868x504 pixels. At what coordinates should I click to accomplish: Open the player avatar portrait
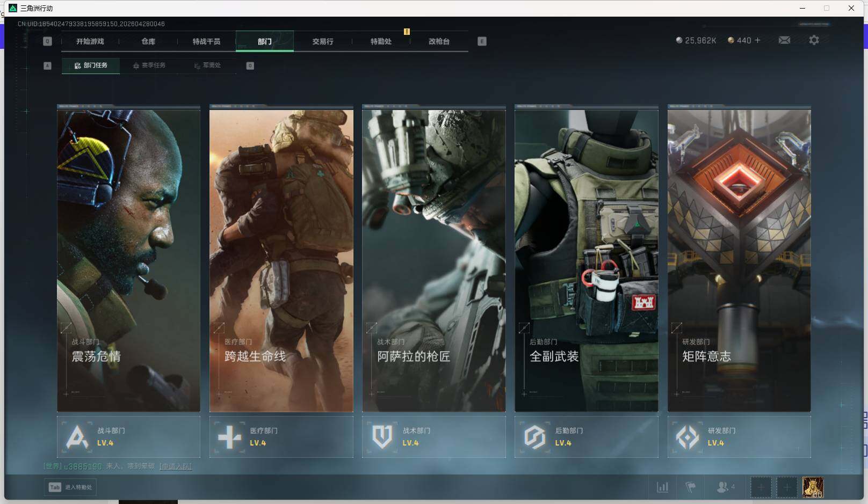click(813, 487)
